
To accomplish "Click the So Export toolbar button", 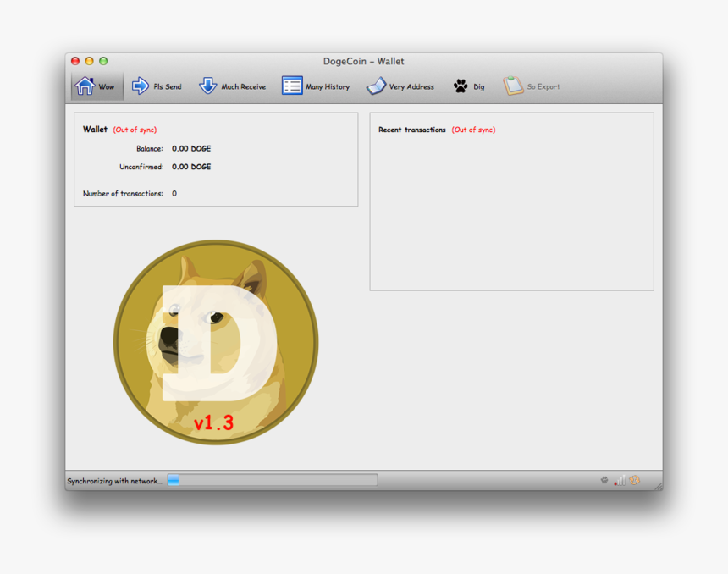I will tap(532, 86).
